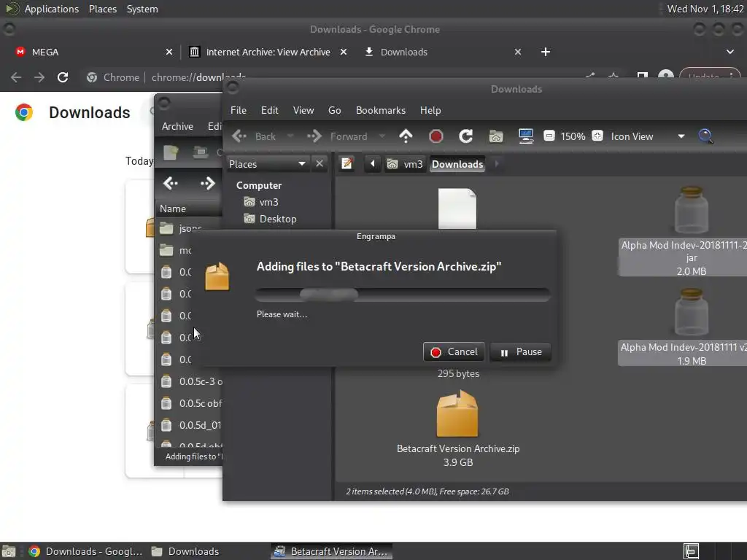
Task: Click the Engrampa progress bar
Action: [x=403, y=295]
